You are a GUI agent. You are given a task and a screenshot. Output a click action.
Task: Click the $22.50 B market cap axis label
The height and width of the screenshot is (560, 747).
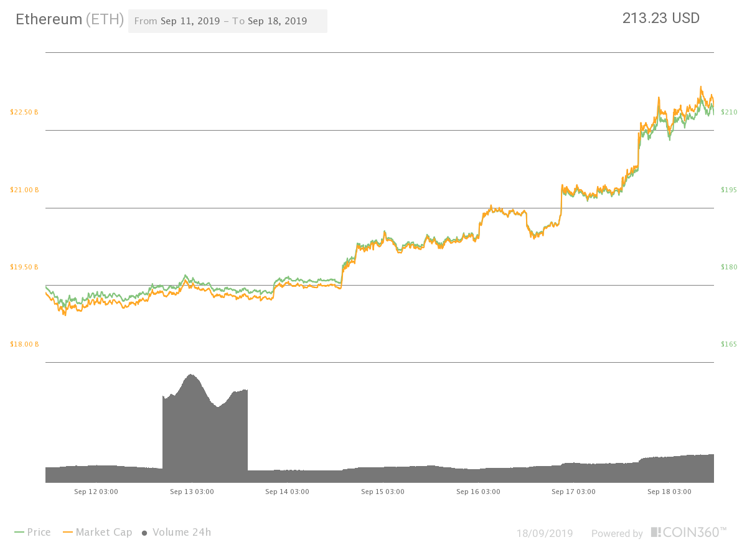coord(24,112)
